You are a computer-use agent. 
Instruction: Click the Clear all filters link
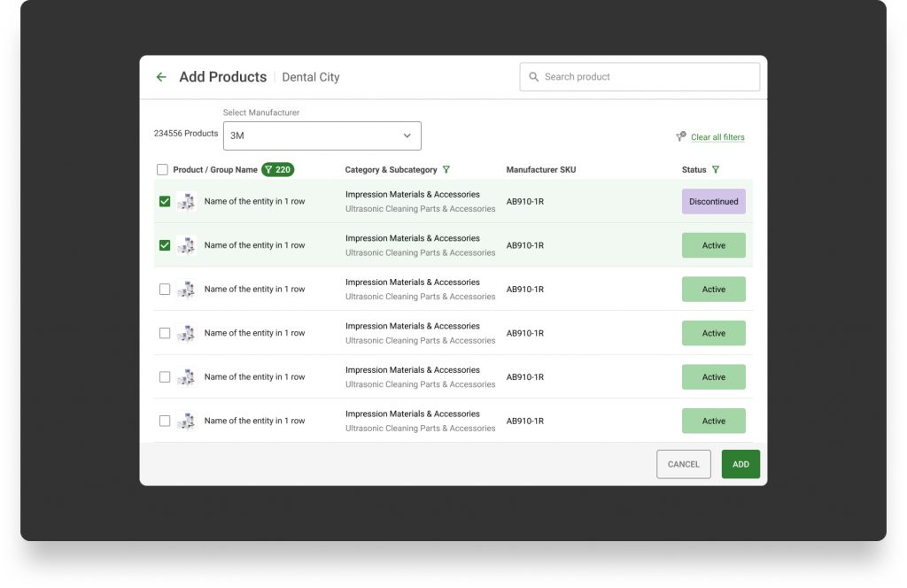717,137
